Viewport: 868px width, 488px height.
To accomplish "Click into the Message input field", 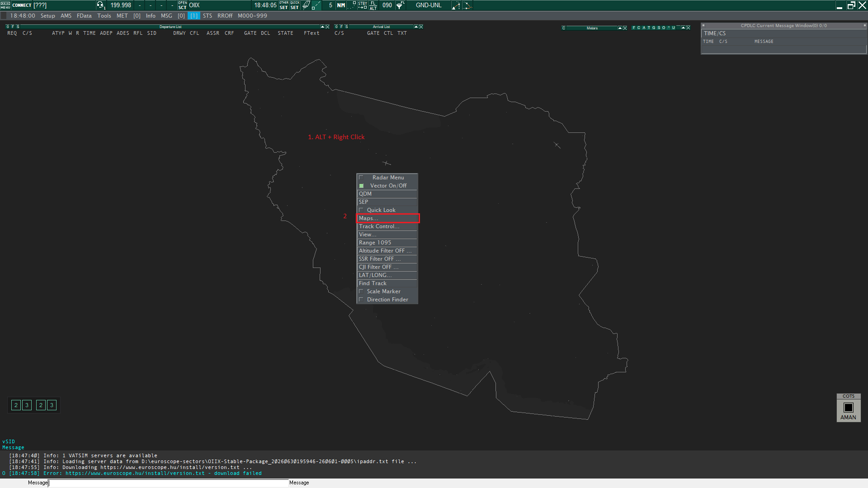I will point(168,483).
